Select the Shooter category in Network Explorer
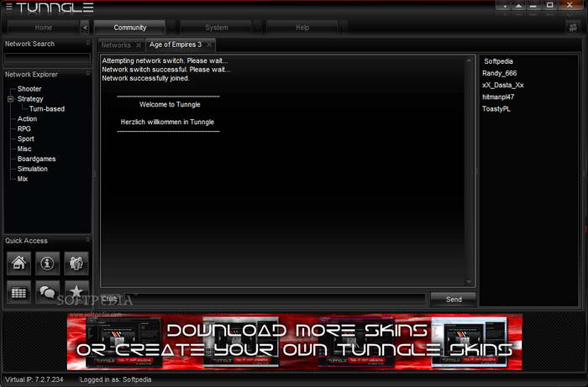588x387 pixels. [x=29, y=89]
